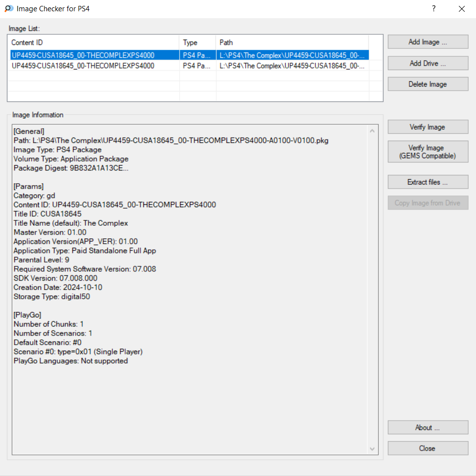Sort by the Content ID column header

point(94,43)
